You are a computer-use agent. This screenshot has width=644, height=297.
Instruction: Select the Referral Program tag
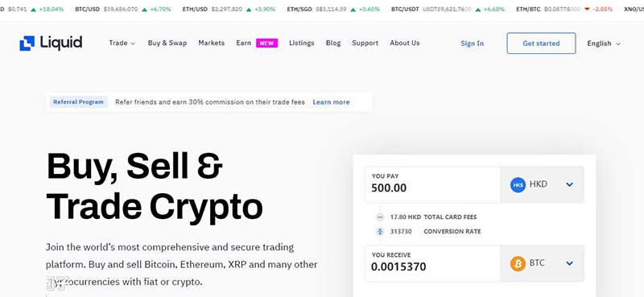78,102
